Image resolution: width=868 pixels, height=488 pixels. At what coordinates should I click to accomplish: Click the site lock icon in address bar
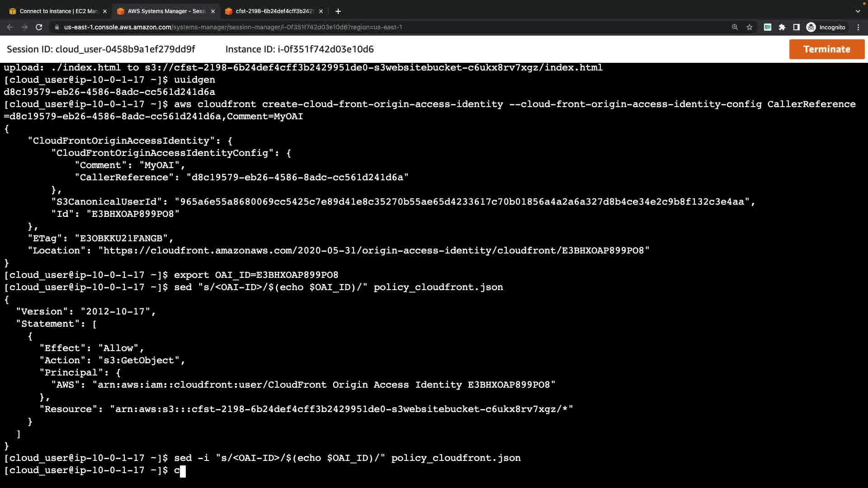(57, 27)
